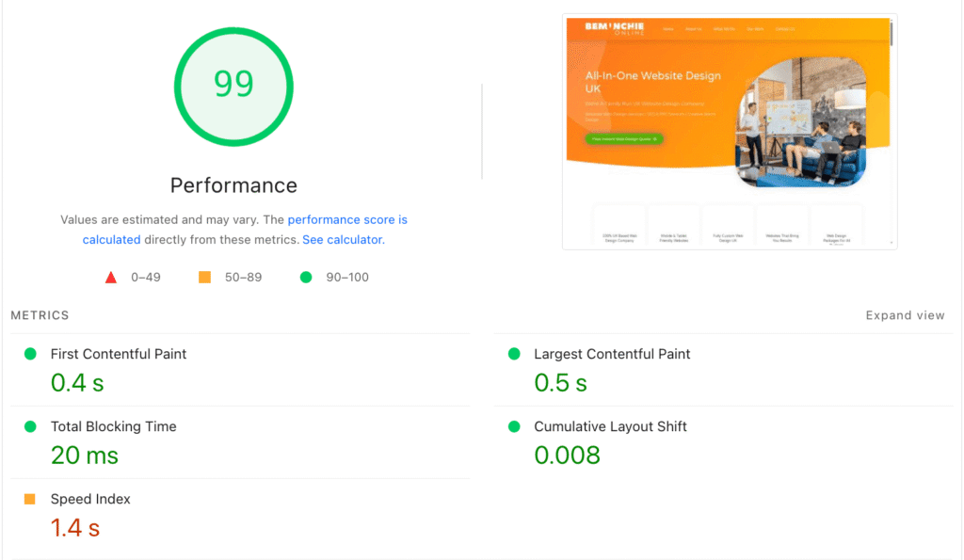Click the green quote button in the thumbnail
The width and height of the screenshot is (964, 560).
point(623,139)
